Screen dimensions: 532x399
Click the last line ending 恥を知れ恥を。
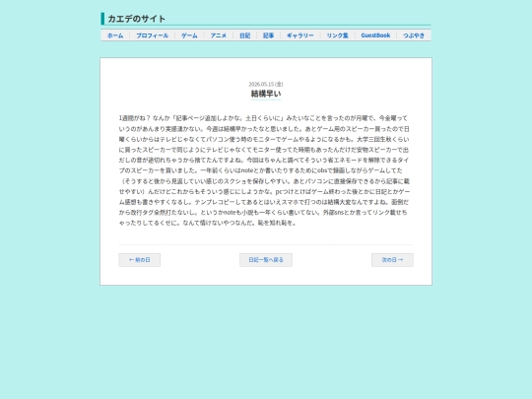208,223
